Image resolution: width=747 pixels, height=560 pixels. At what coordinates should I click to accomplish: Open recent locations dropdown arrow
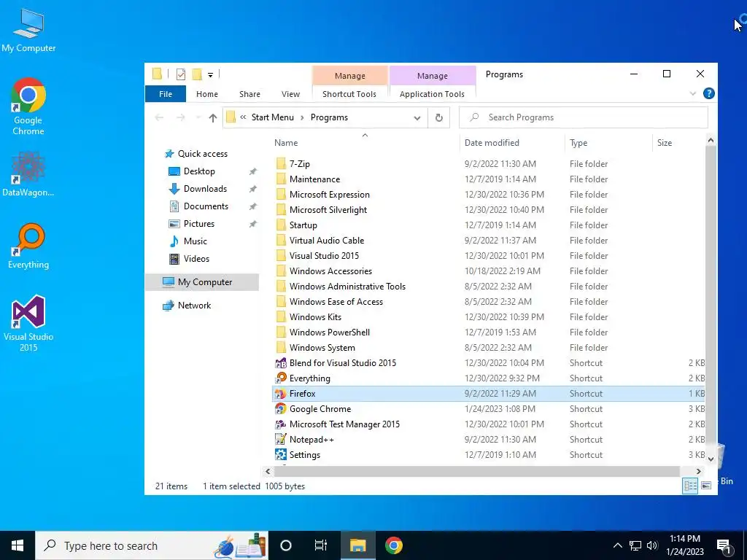point(198,118)
